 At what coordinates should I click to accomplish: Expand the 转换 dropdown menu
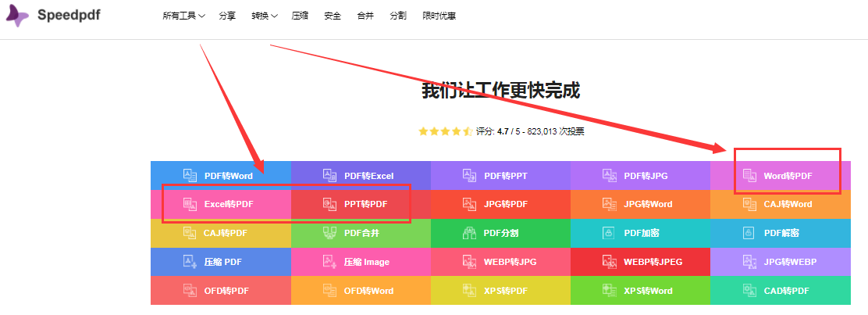[x=265, y=16]
